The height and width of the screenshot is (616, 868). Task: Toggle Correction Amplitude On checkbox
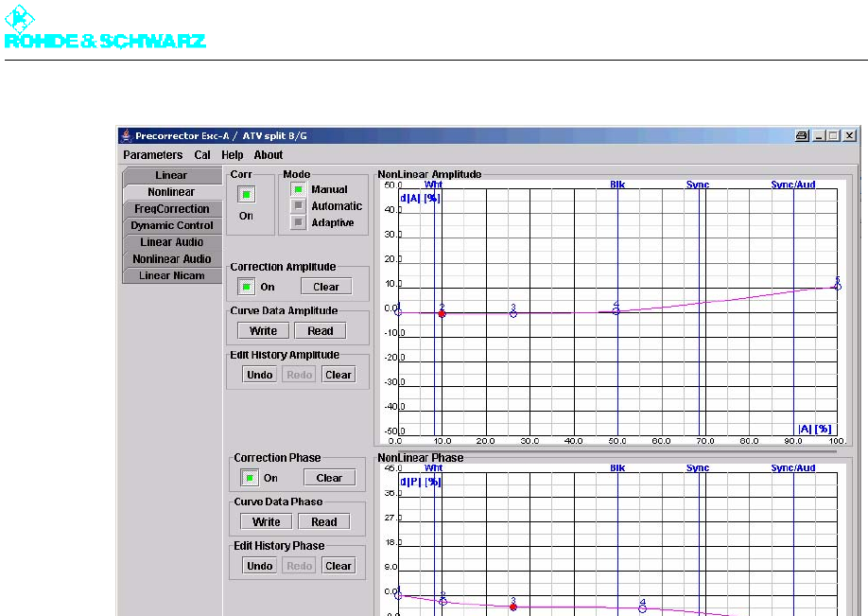247,287
